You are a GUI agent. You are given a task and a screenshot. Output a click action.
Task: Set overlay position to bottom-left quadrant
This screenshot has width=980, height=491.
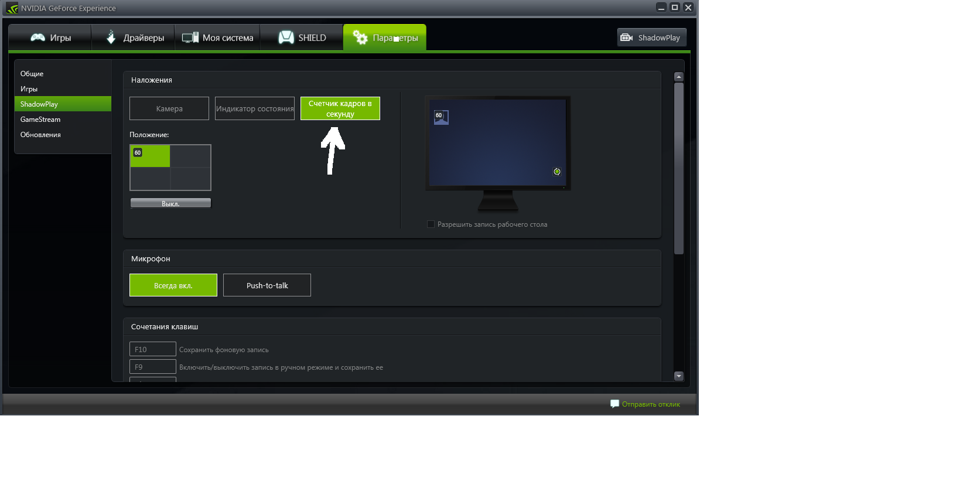[151, 179]
